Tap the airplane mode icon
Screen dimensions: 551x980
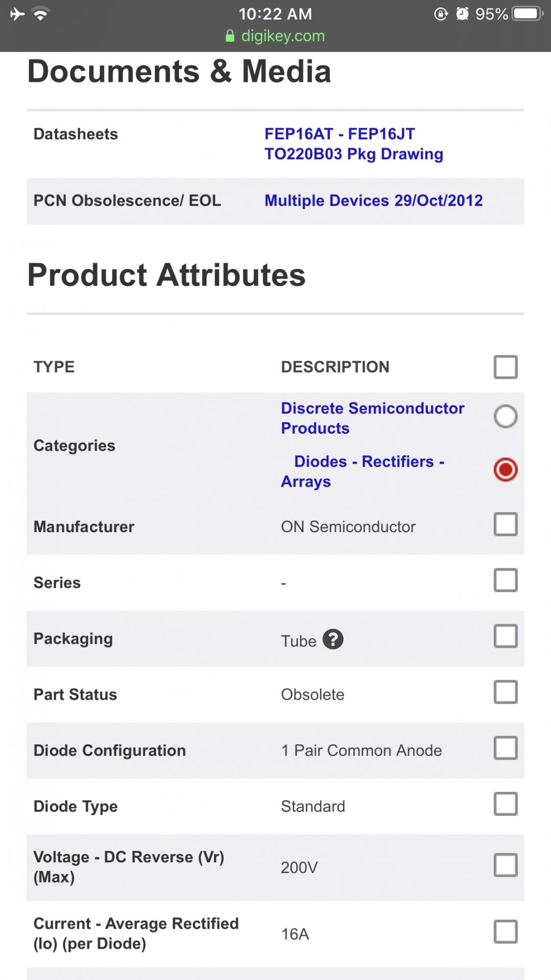[x=17, y=14]
